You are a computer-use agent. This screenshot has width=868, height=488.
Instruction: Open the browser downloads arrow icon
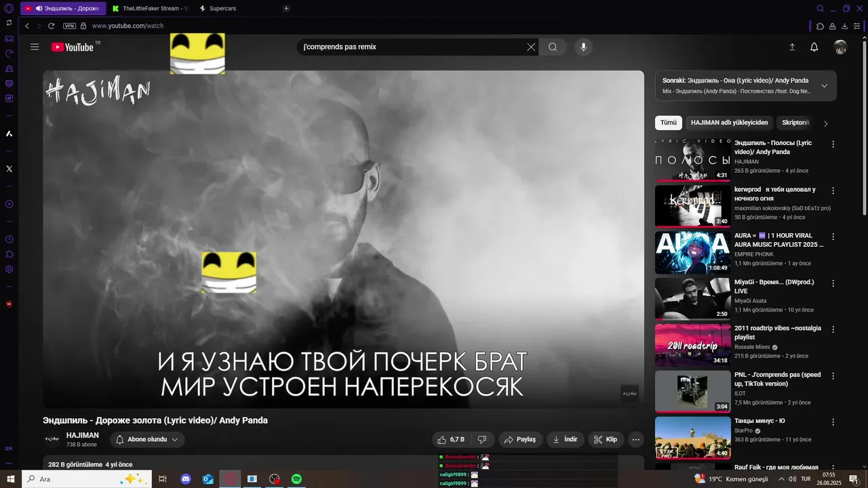(x=845, y=26)
